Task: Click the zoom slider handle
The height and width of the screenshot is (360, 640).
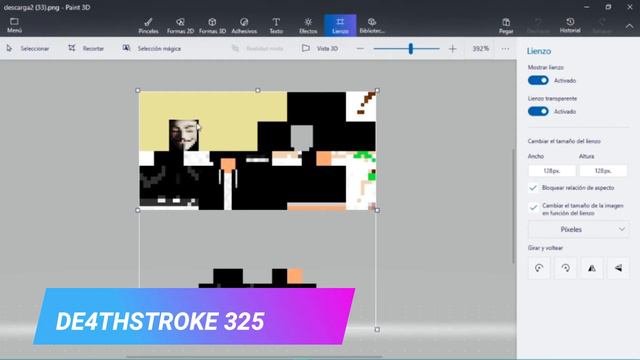Action: (411, 49)
